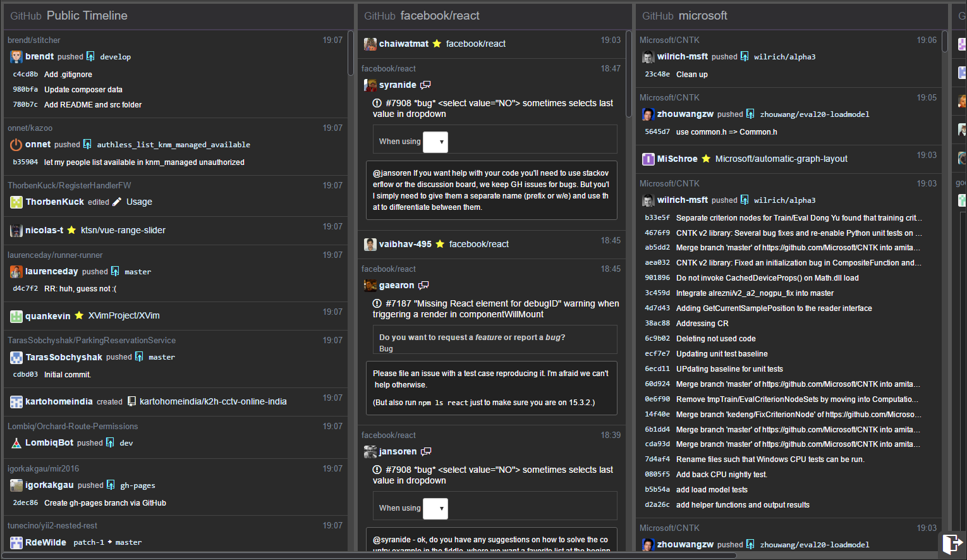Click LombiqBot's avatar icon
Viewport: 967px width, 560px height.
(16, 443)
